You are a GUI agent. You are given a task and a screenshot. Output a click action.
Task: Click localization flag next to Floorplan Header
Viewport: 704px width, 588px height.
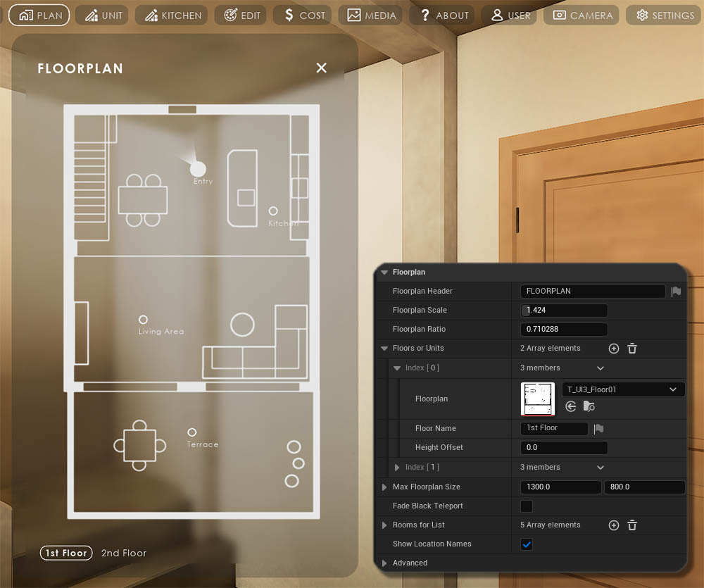(x=676, y=292)
